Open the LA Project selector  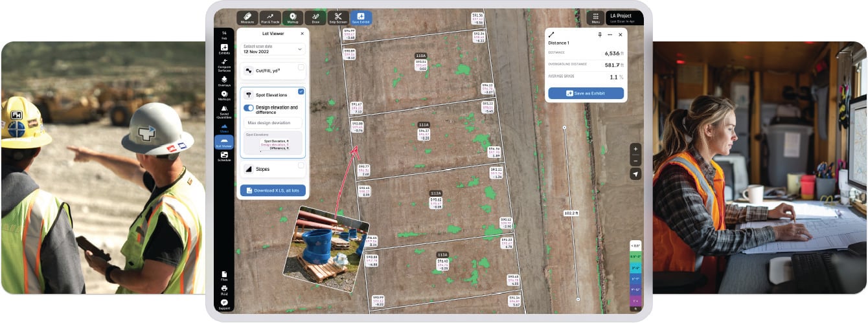(x=625, y=18)
